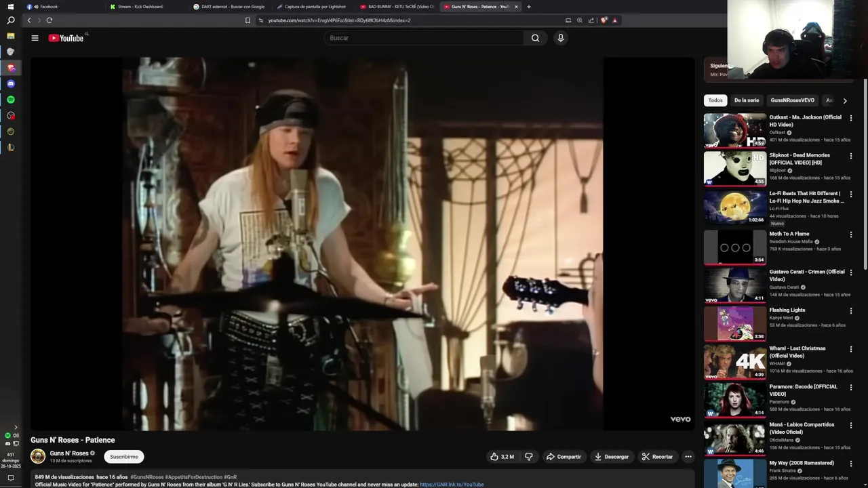Click the #AppetiteForDestruction hashtag
Image resolution: width=868 pixels, height=488 pixels.
tap(193, 477)
